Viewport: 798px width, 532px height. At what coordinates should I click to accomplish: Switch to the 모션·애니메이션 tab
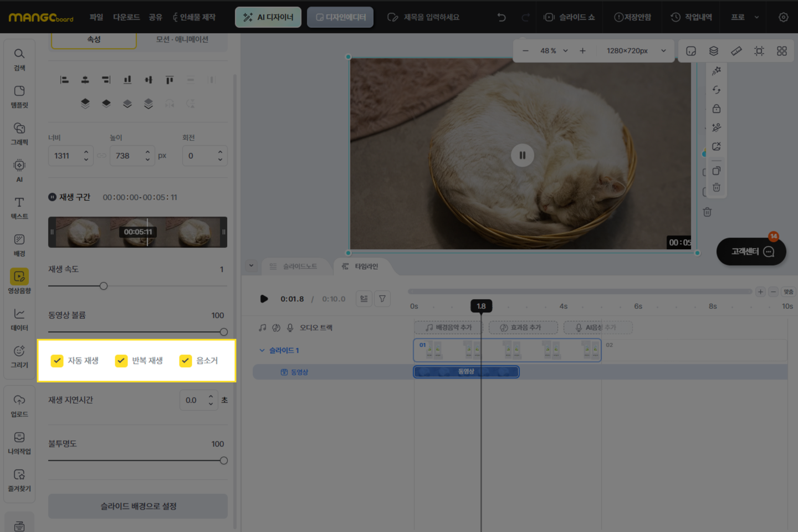tap(182, 39)
